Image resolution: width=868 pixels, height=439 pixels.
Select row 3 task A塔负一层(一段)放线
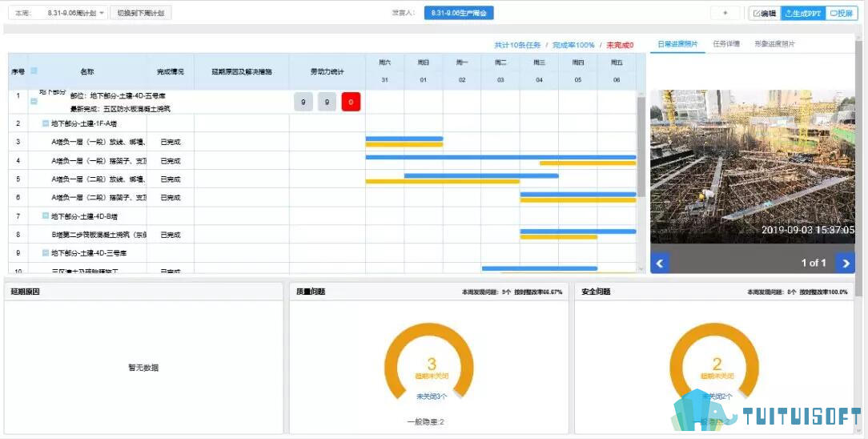(x=99, y=143)
